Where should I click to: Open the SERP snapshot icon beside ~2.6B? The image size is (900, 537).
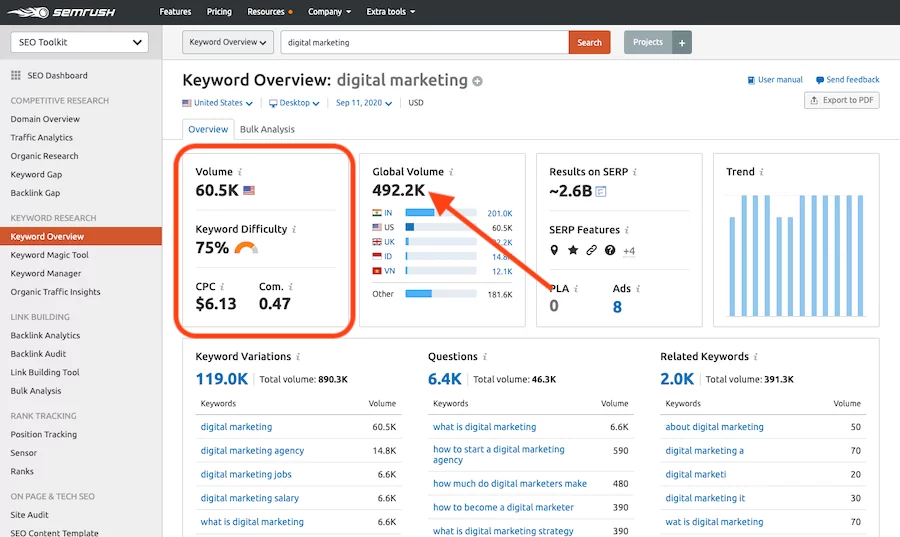[x=600, y=191]
